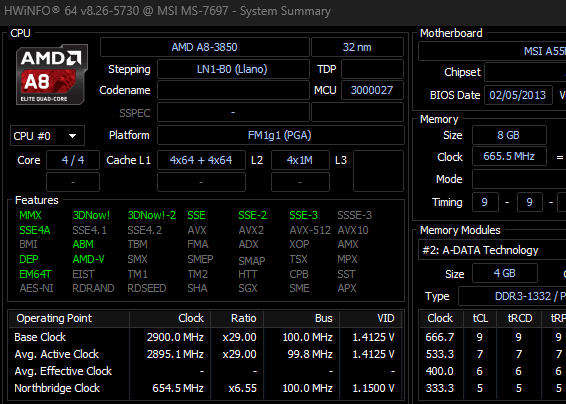This screenshot has width=566, height=404.
Task: Select the 4x64 + 4x64 L1 cache value
Action: [x=201, y=160]
